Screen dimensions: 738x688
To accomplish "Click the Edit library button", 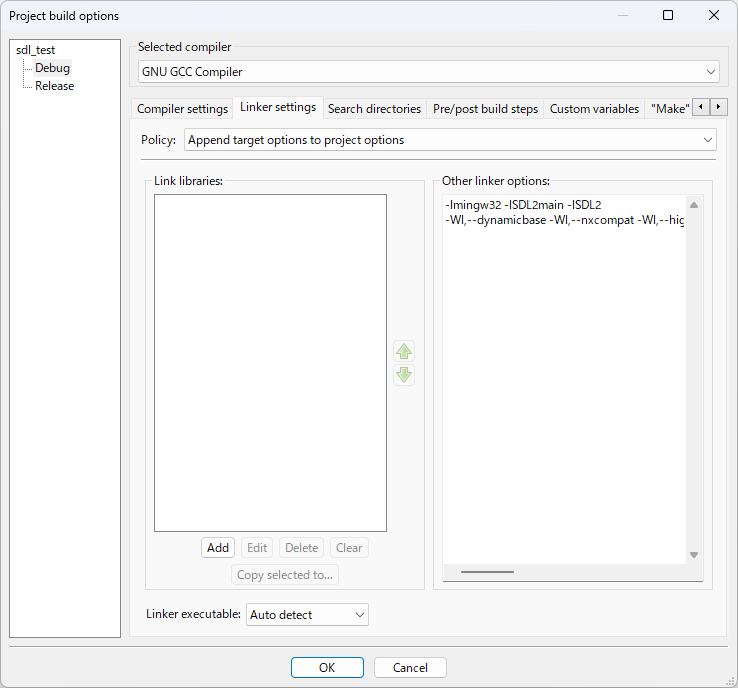I will click(x=257, y=548).
